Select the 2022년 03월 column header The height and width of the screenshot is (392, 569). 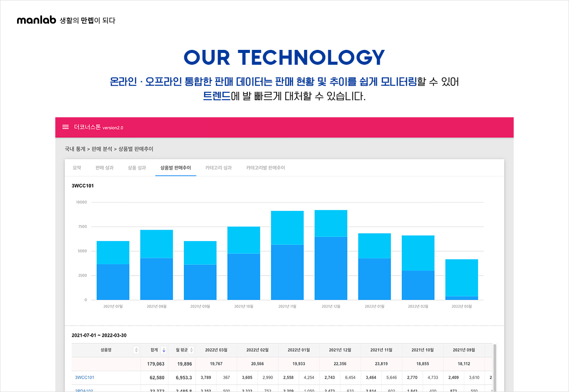coord(216,350)
